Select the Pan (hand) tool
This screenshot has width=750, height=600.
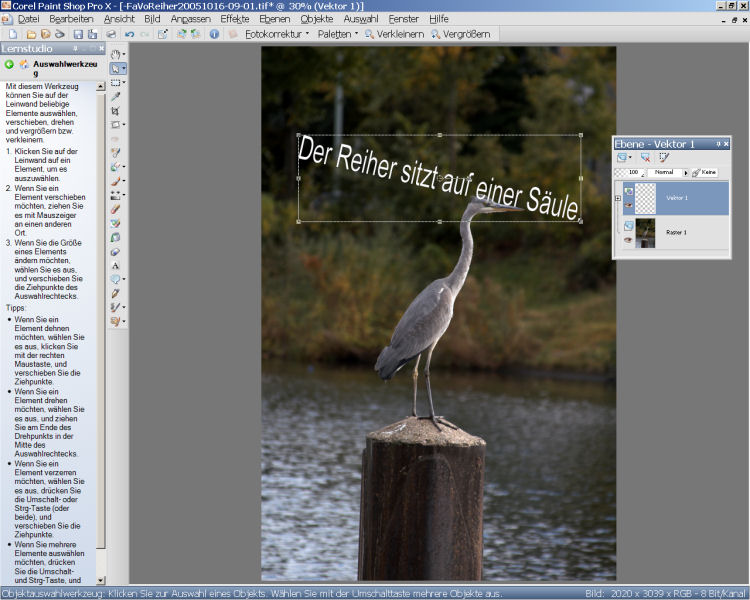point(117,54)
